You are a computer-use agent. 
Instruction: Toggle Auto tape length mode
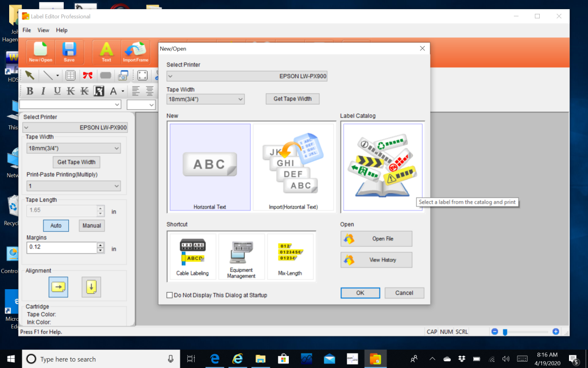[56, 225]
